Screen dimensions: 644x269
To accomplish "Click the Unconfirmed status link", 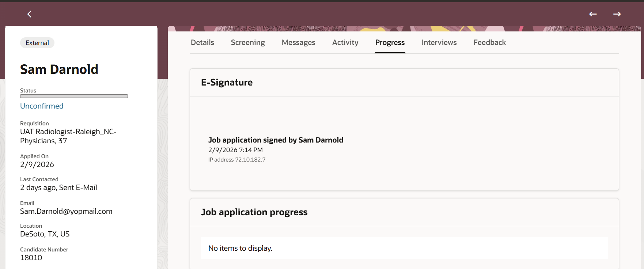I will 42,106.
